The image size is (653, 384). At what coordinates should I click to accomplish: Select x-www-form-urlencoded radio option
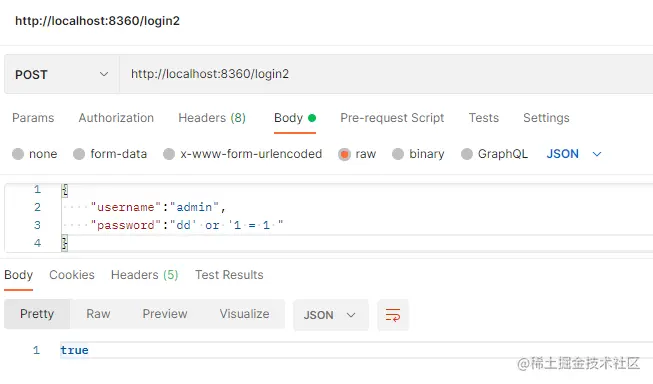point(169,154)
